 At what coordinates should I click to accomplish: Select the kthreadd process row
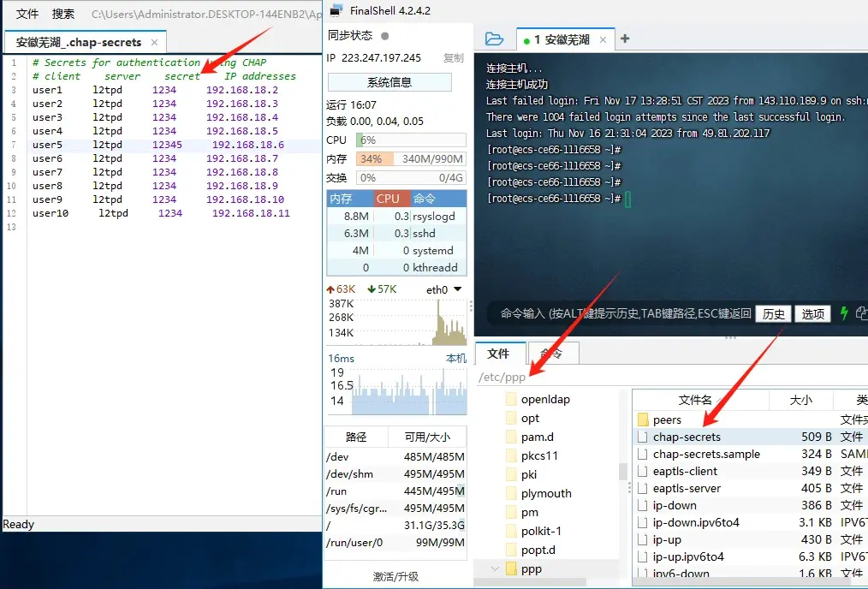(x=397, y=267)
